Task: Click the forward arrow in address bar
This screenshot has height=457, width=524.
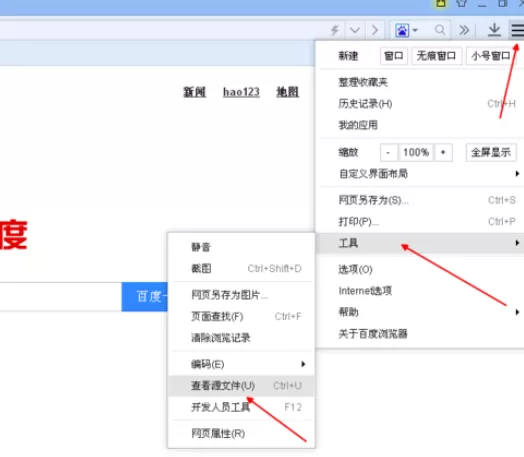Action: [x=375, y=30]
